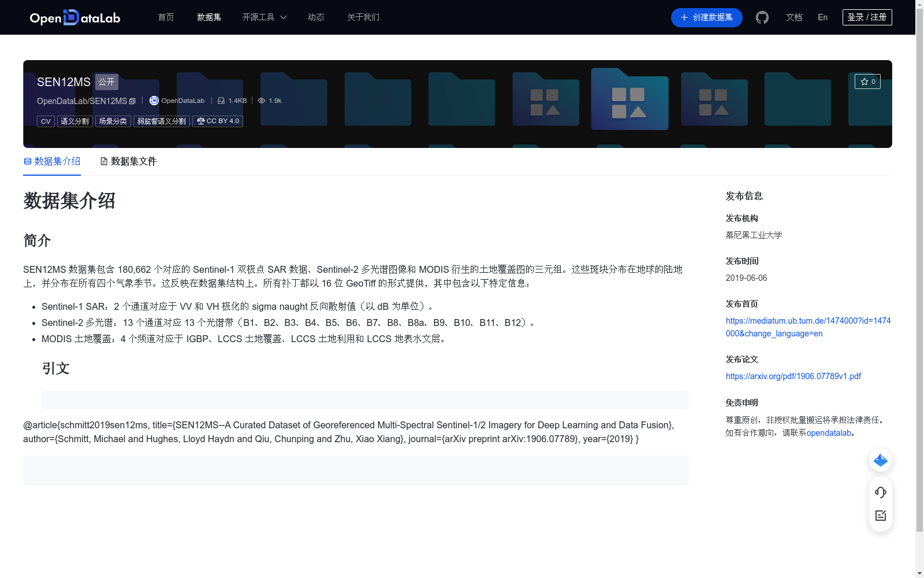This screenshot has width=924, height=578.
Task: Click the 创建数据集 button
Action: [706, 17]
